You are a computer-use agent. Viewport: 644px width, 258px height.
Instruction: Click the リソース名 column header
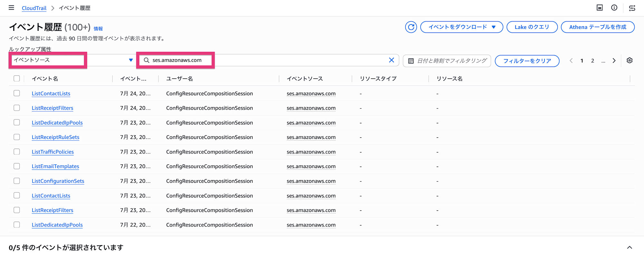[450, 78]
